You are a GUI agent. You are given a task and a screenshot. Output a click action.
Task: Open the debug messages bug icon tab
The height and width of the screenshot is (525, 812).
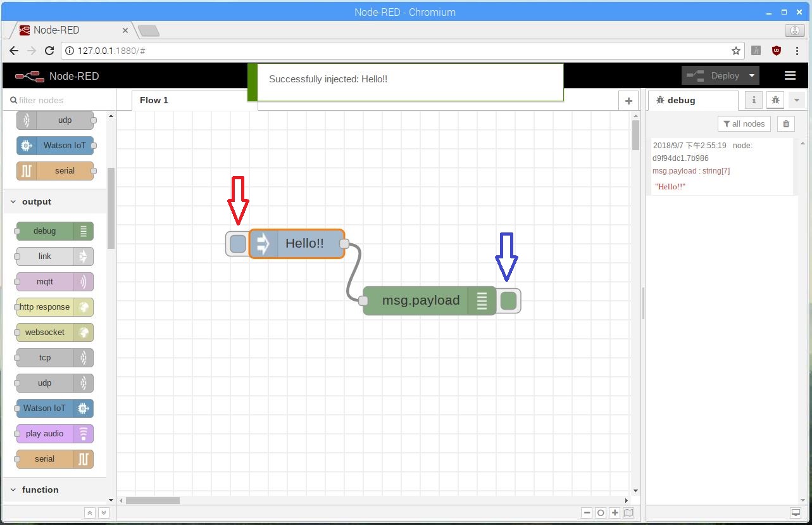pos(775,100)
